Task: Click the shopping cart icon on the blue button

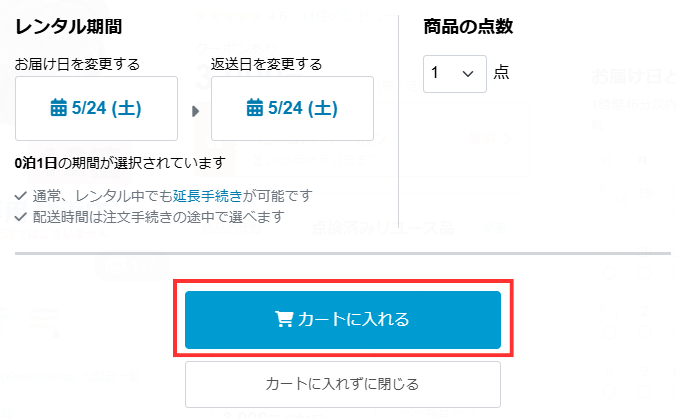Action: (284, 319)
